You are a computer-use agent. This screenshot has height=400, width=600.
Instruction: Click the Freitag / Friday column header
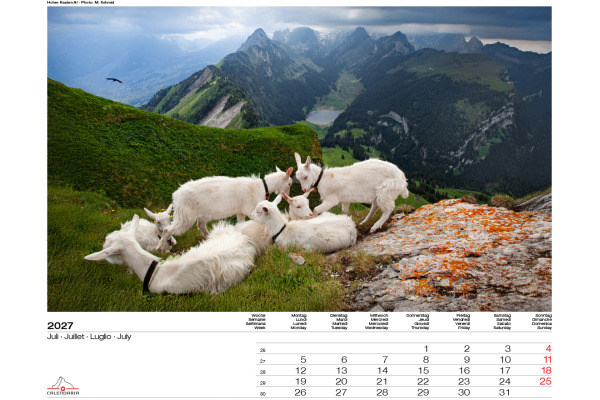[461, 322]
